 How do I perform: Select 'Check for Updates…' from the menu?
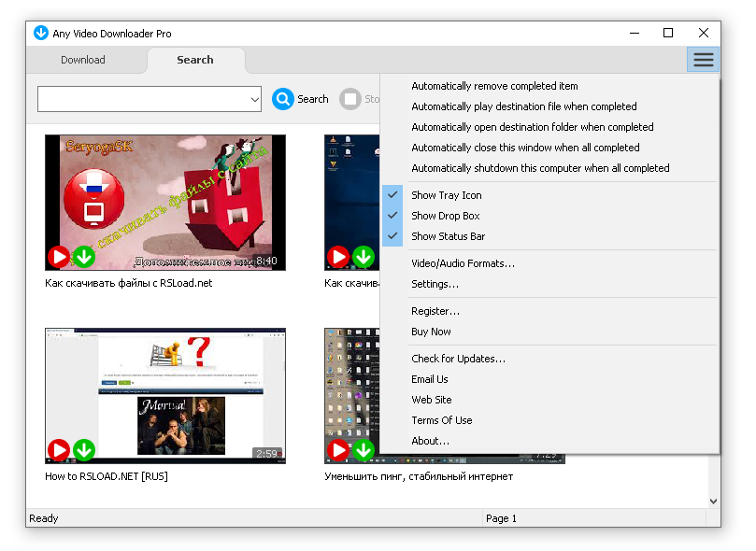tap(458, 359)
